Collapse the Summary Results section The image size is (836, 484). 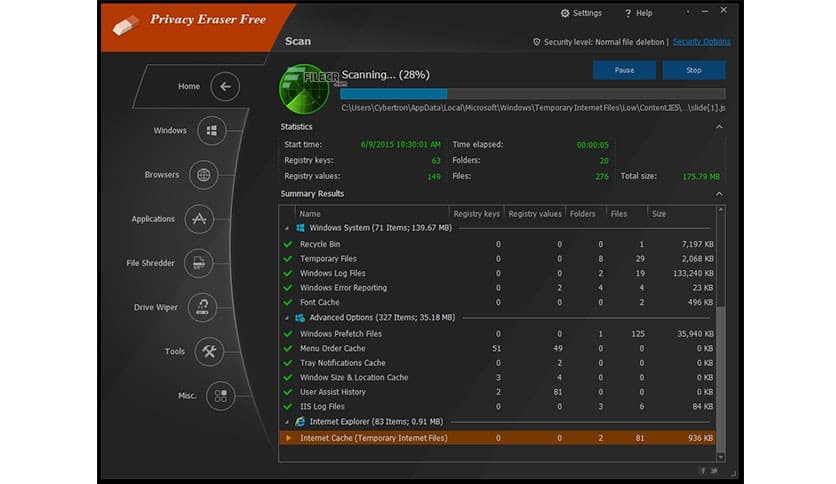[719, 194]
